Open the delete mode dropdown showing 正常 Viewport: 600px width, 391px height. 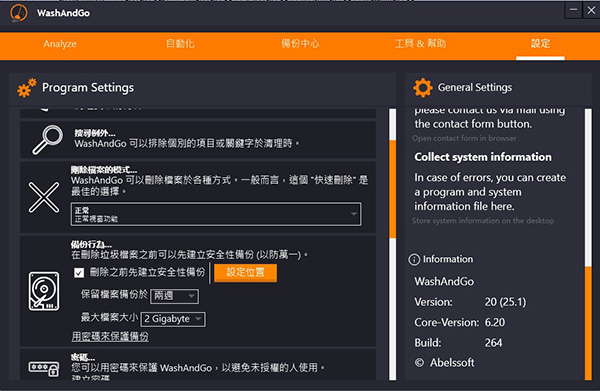pyautogui.click(x=216, y=214)
